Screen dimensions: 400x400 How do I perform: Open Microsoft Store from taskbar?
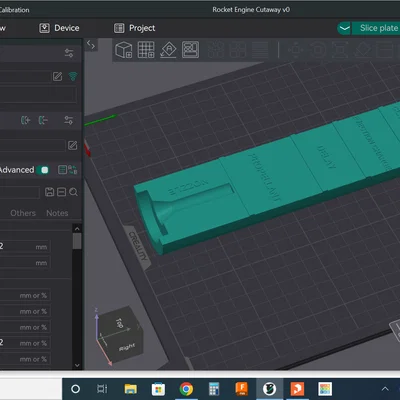(158, 389)
